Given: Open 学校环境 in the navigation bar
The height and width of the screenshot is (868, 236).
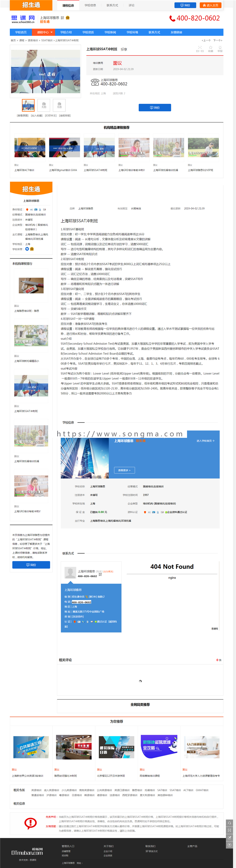Looking at the screenshot, I should [x=132, y=32].
